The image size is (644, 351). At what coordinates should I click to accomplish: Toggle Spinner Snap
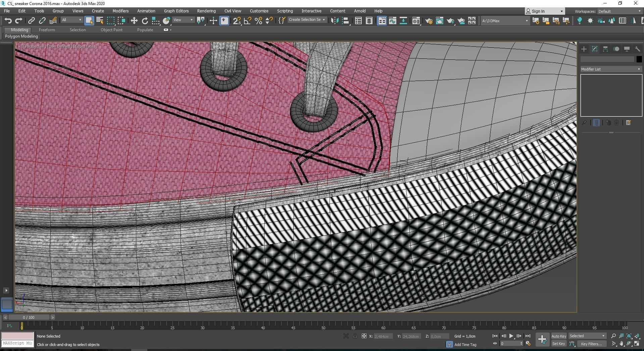[x=269, y=21]
